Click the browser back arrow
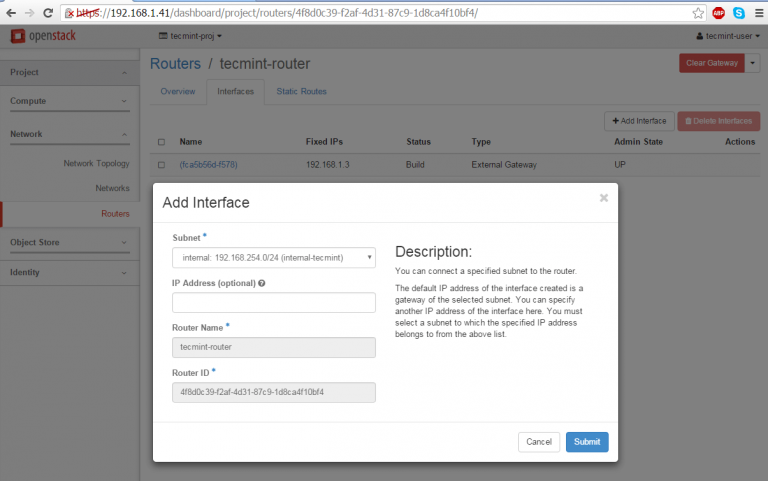Viewport: 768px width, 481px height. (x=11, y=13)
